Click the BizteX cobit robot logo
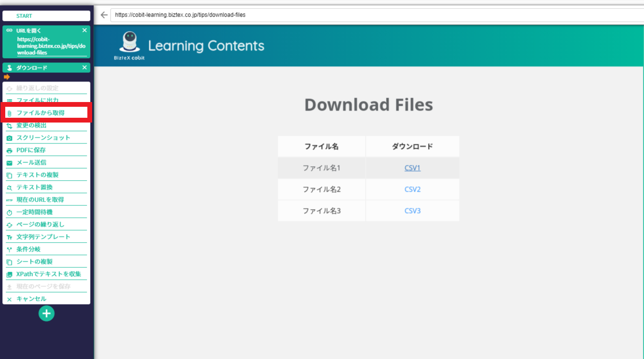The width and height of the screenshot is (644, 359). [x=129, y=45]
